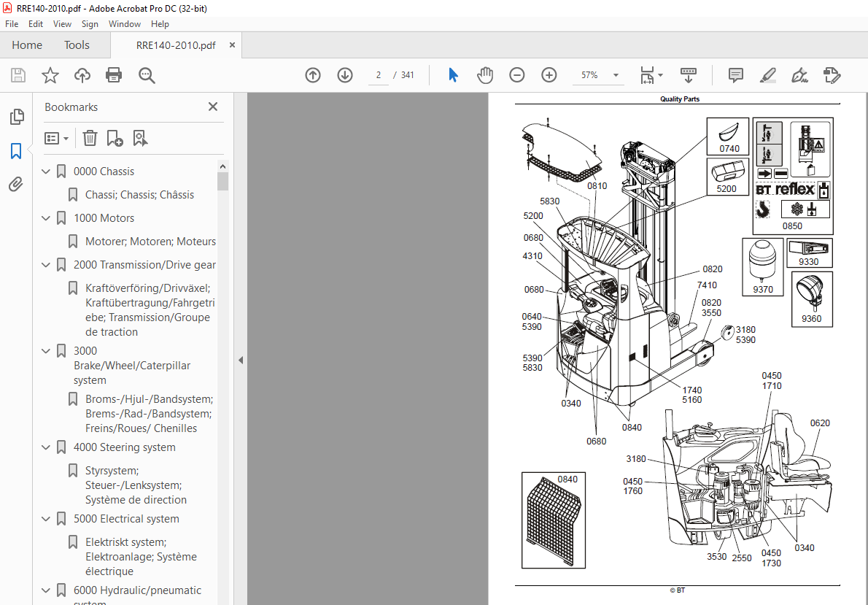868x605 pixels.
Task: Open the Attachments paperclip panel
Action: 16,185
